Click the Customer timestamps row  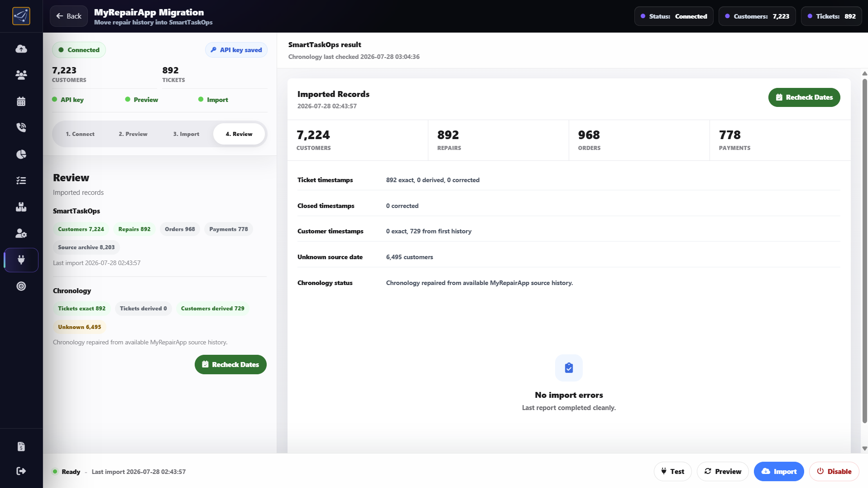pos(569,232)
